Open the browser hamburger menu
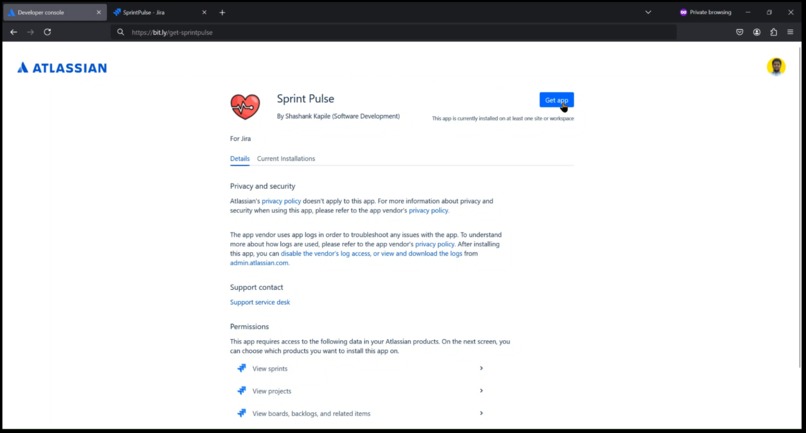This screenshot has height=433, width=806. point(791,32)
